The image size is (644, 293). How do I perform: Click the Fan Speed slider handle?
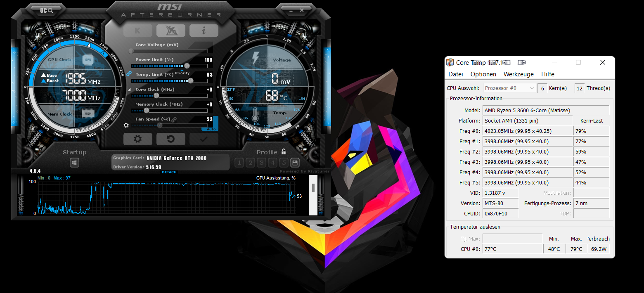(x=159, y=125)
